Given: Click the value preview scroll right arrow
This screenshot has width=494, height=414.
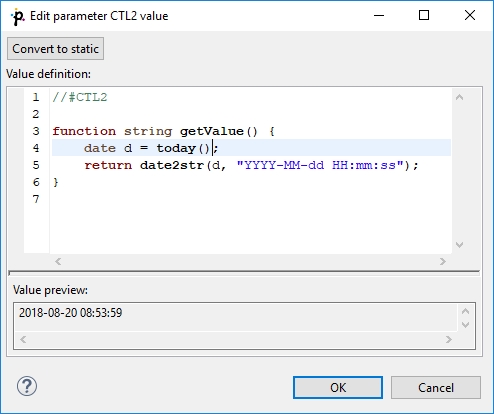Looking at the screenshot, I should [x=449, y=340].
